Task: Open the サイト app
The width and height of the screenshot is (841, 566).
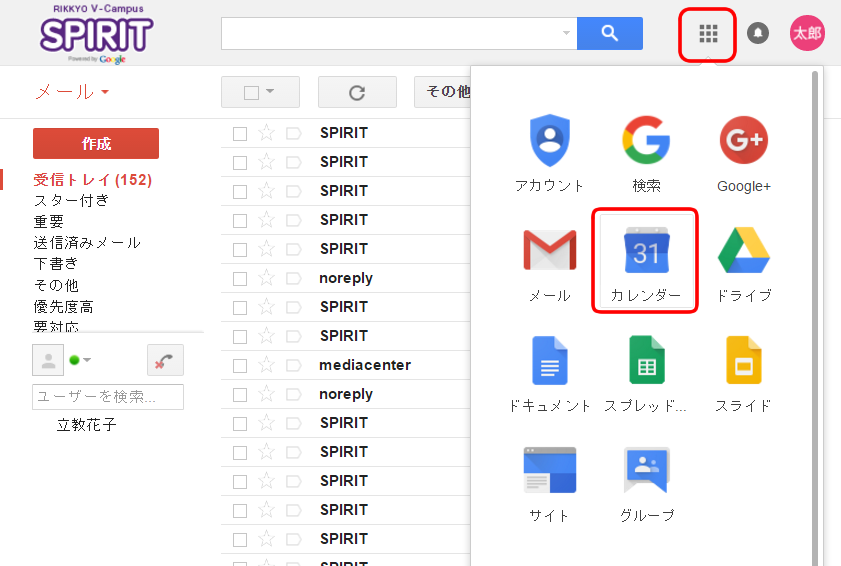Action: [549, 484]
